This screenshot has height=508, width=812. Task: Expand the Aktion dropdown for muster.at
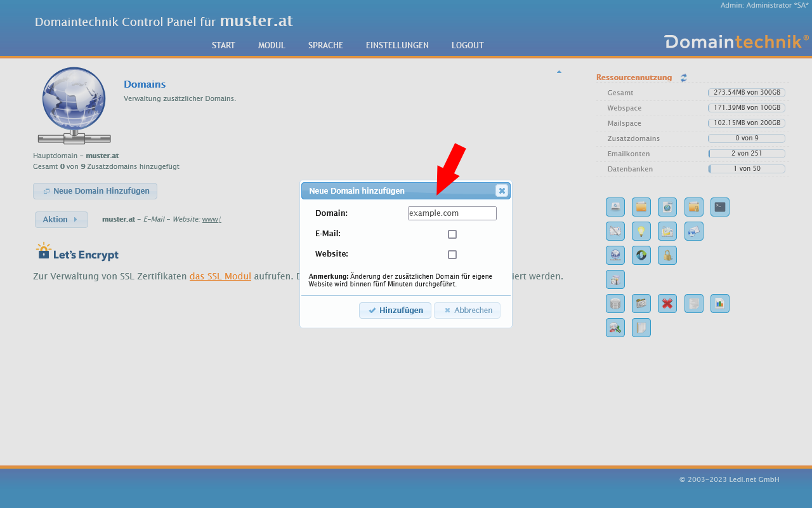61,220
